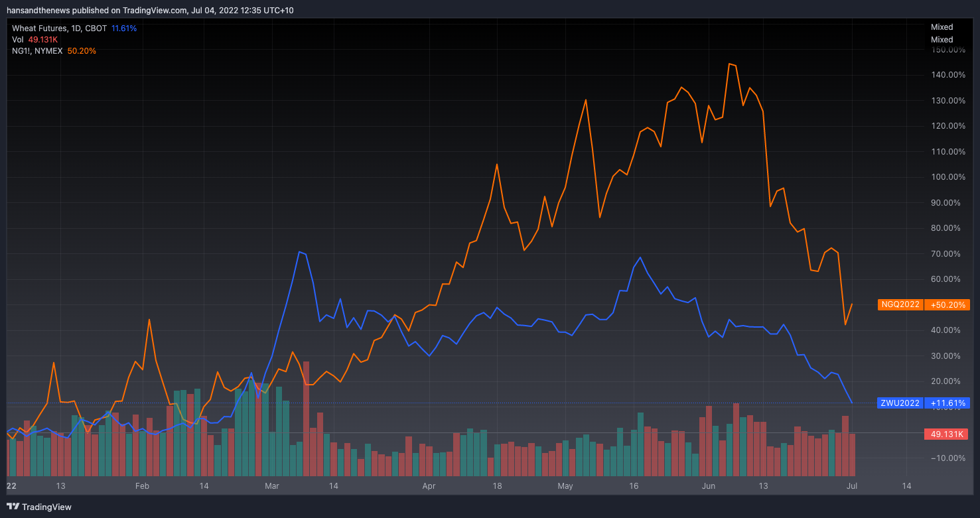
Task: Select the Apr marker on the time axis
Action: 429,486
